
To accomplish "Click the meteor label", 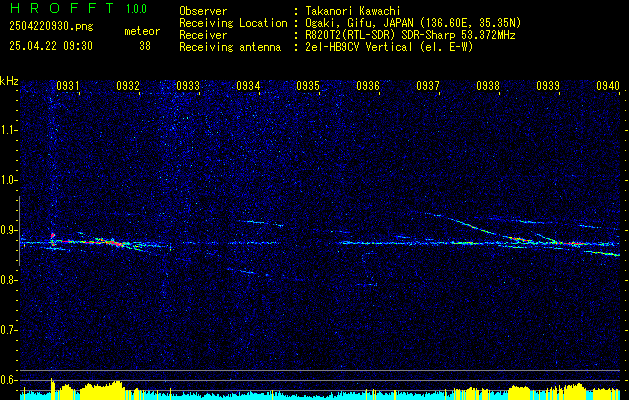I will pos(142,31).
